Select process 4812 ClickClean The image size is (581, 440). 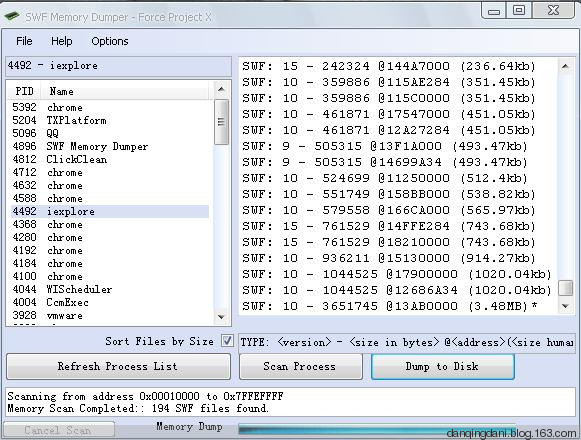point(110,159)
